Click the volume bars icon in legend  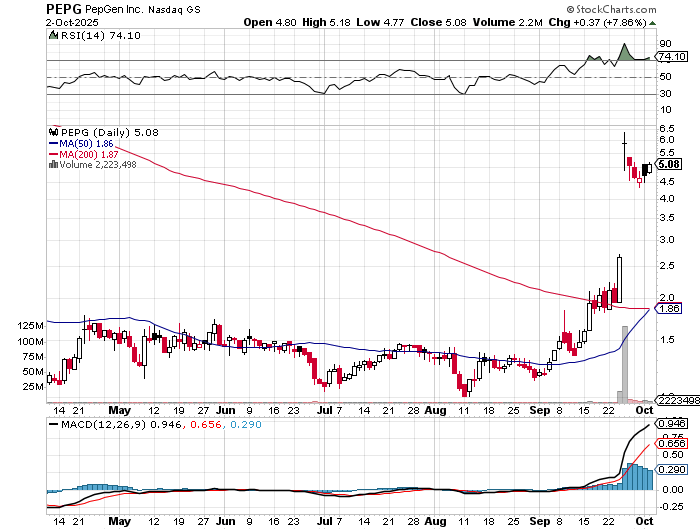click(53, 164)
